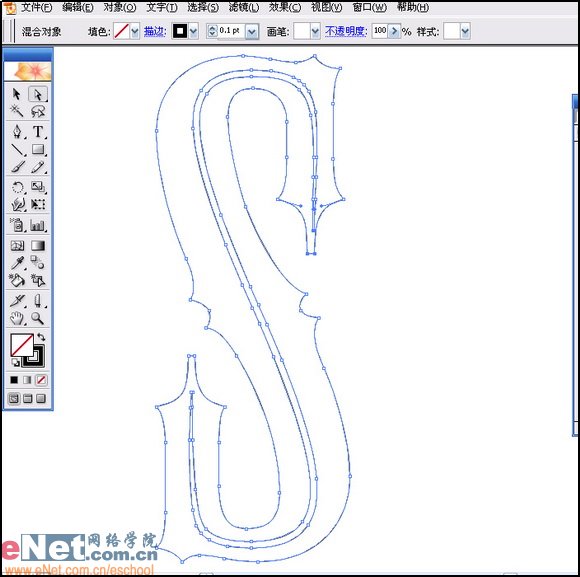
Task: Open the 帮助(H) menu
Action: [x=412, y=7]
